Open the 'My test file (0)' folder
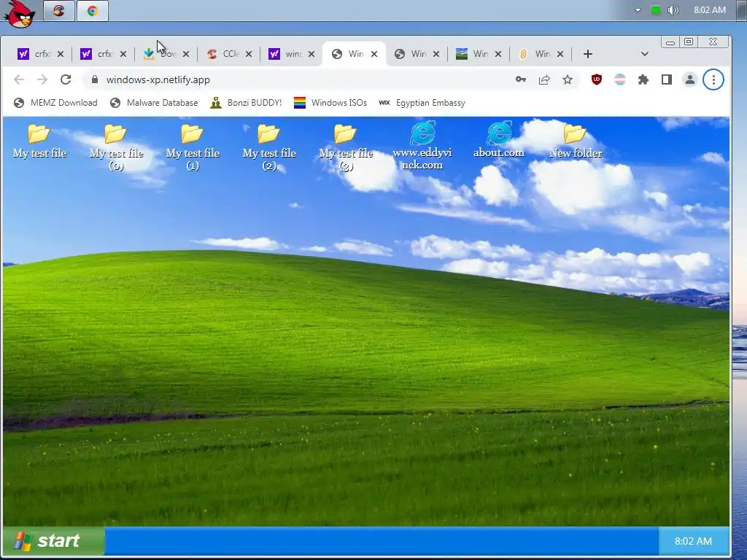The height and width of the screenshot is (560, 747). click(116, 147)
